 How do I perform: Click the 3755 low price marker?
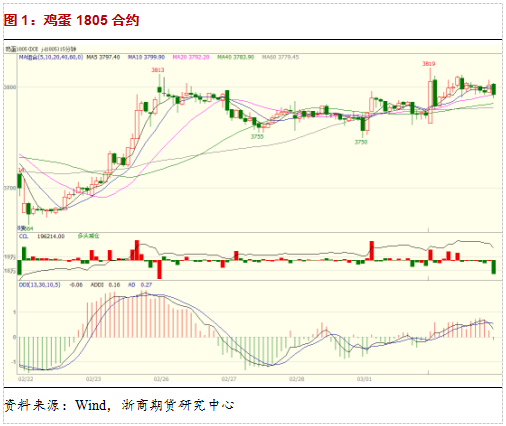257,137
